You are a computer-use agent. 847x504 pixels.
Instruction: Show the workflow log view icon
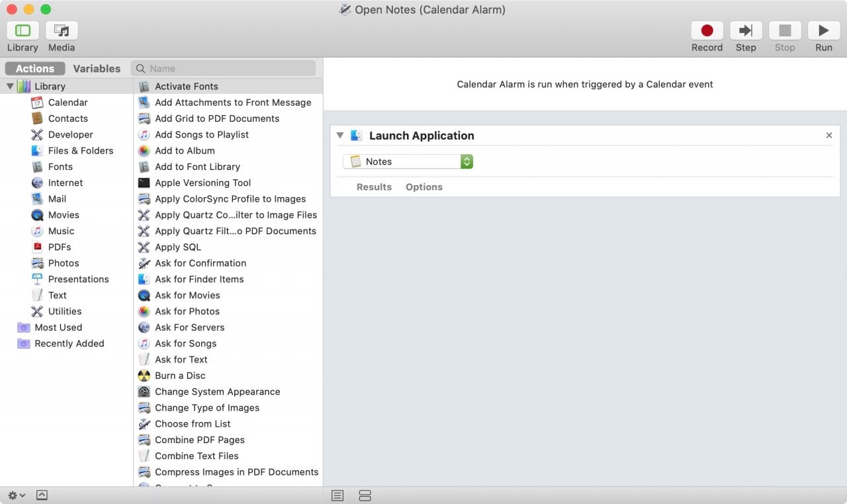(x=337, y=495)
